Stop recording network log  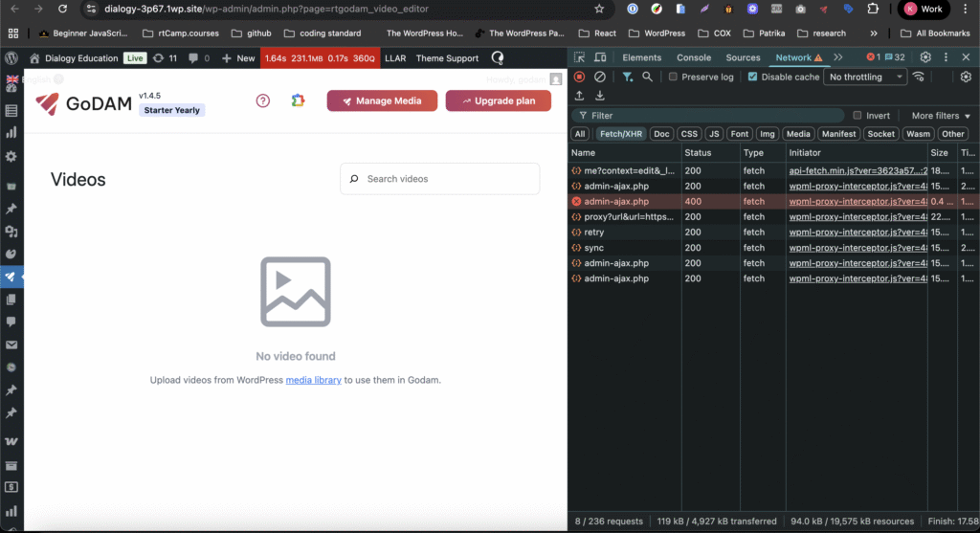click(x=579, y=77)
